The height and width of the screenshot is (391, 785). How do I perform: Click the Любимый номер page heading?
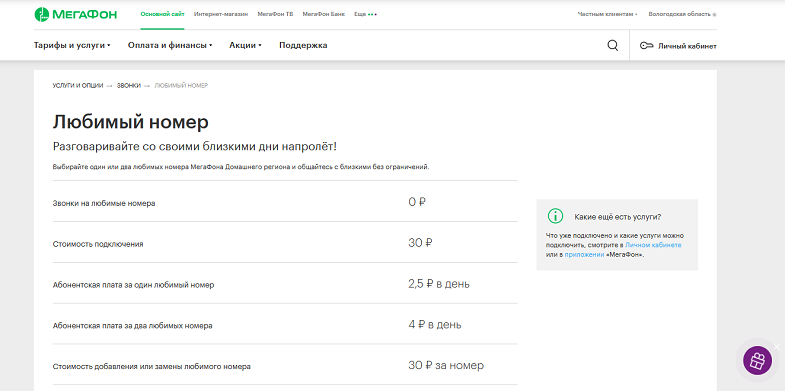(131, 122)
